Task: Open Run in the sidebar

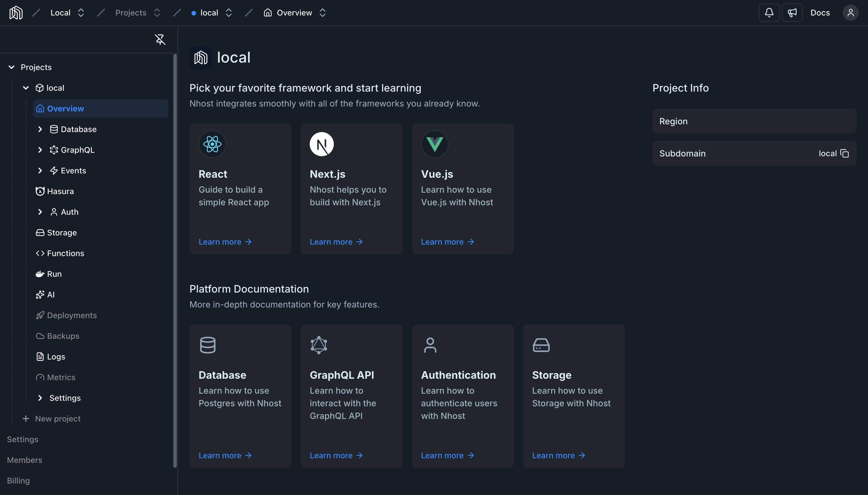Action: [x=100, y=274]
